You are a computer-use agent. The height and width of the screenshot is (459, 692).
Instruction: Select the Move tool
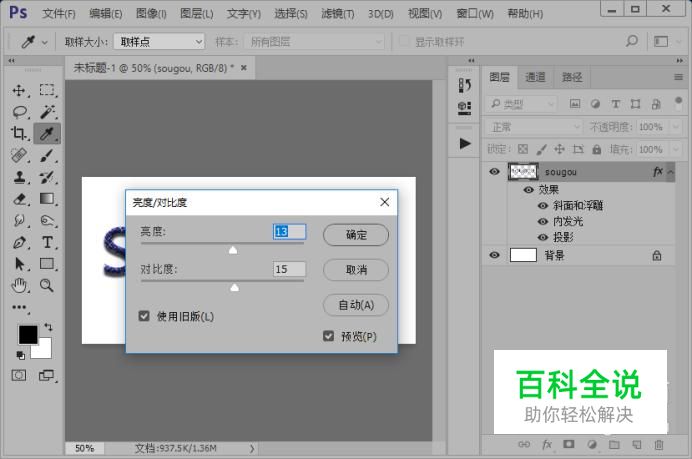(19, 90)
